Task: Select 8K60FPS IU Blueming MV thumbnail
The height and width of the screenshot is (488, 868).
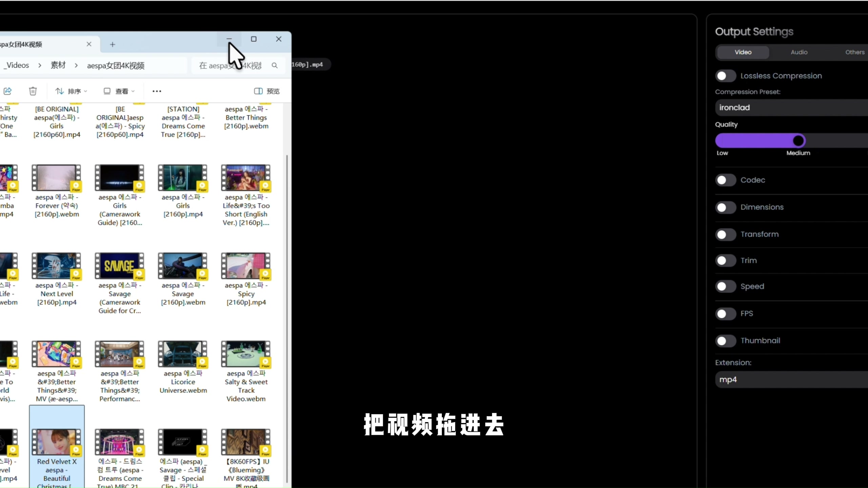Action: click(x=246, y=442)
